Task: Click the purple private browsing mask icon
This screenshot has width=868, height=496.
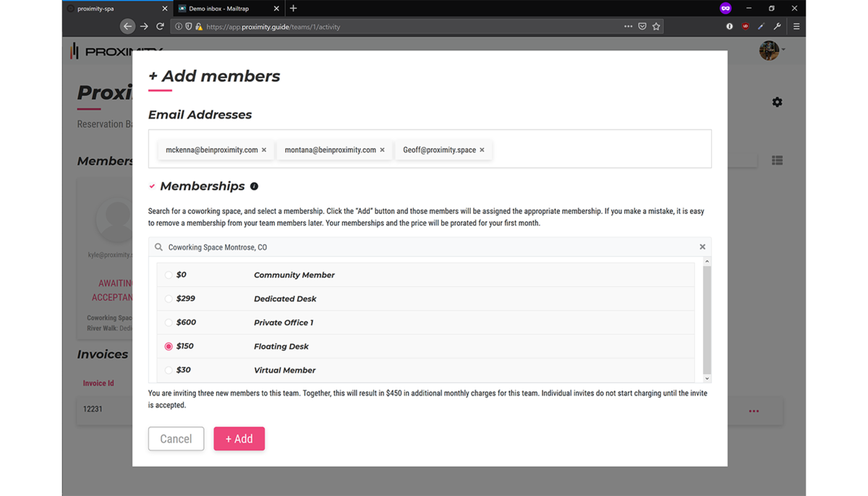Action: [726, 9]
